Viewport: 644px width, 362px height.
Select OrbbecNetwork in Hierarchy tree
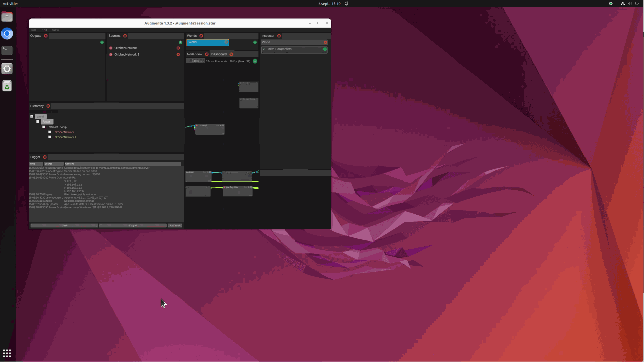[x=64, y=132]
